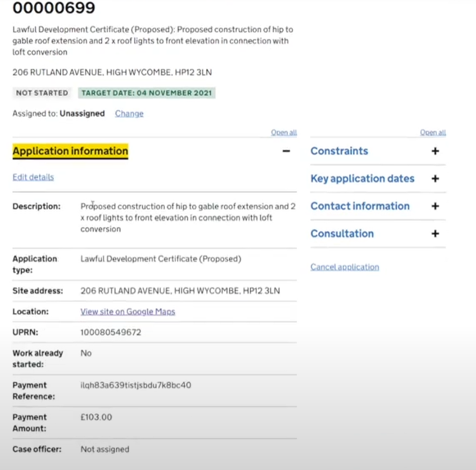The width and height of the screenshot is (476, 470).
Task: Click the highlighted Application information heading
Action: click(x=70, y=151)
